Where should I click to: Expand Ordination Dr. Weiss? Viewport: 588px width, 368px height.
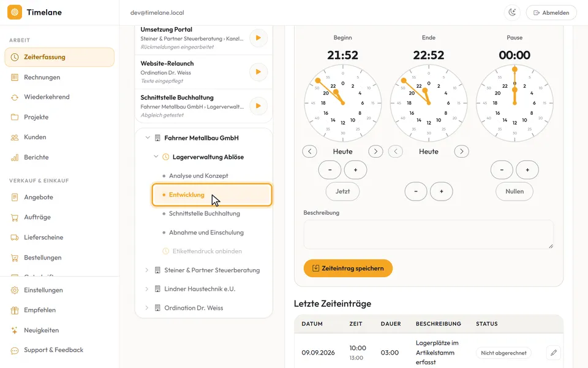click(147, 307)
